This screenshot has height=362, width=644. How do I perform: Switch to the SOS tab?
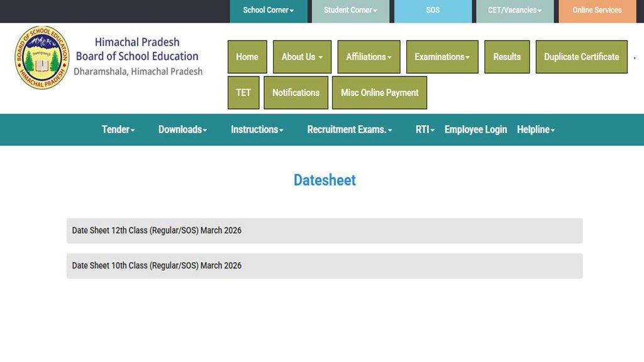click(x=432, y=10)
